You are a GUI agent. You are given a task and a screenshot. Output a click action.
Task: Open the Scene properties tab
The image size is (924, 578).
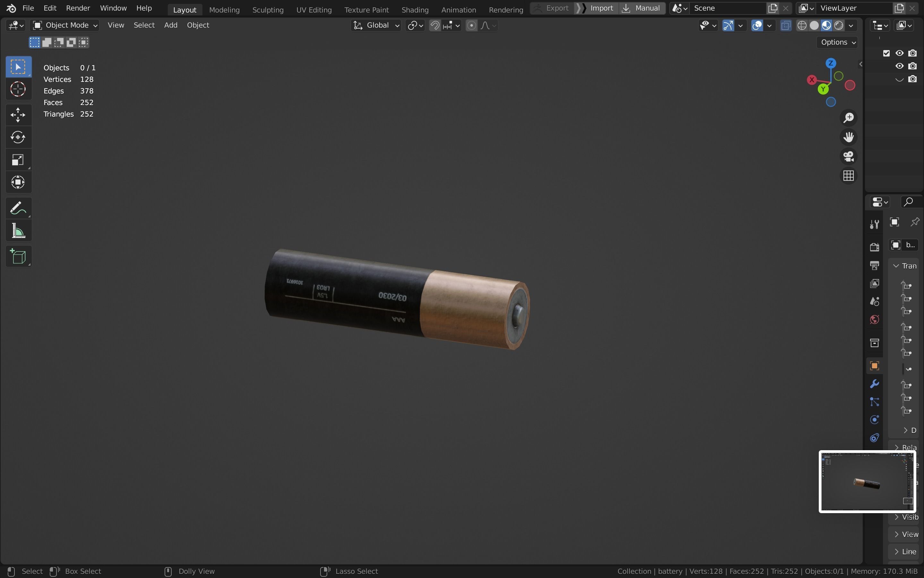coord(874,302)
